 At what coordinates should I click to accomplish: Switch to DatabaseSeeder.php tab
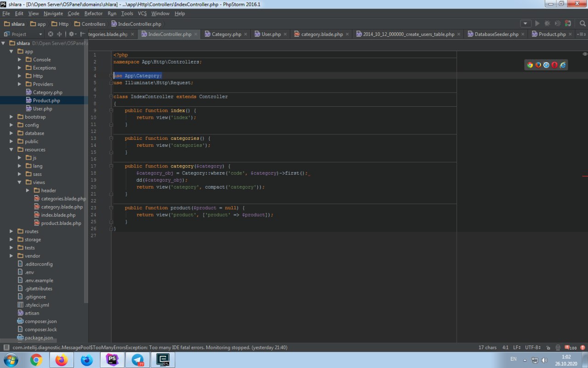pos(496,34)
